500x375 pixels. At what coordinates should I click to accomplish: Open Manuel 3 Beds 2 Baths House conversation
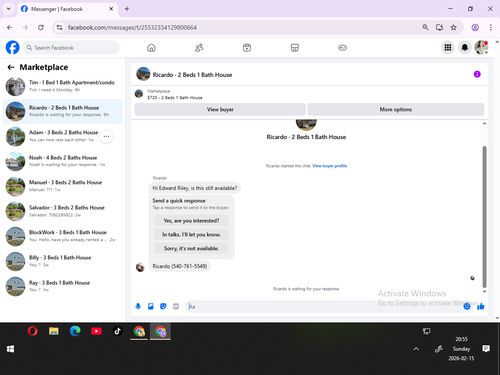coord(63,186)
